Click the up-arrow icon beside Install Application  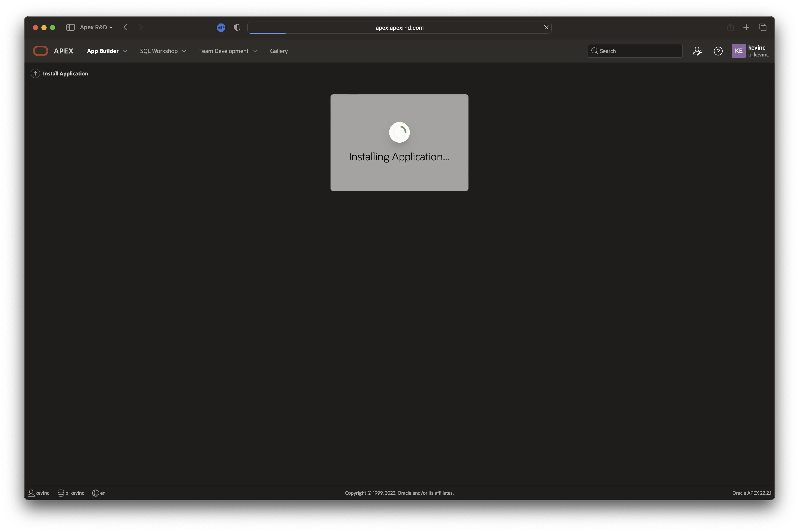tap(35, 73)
